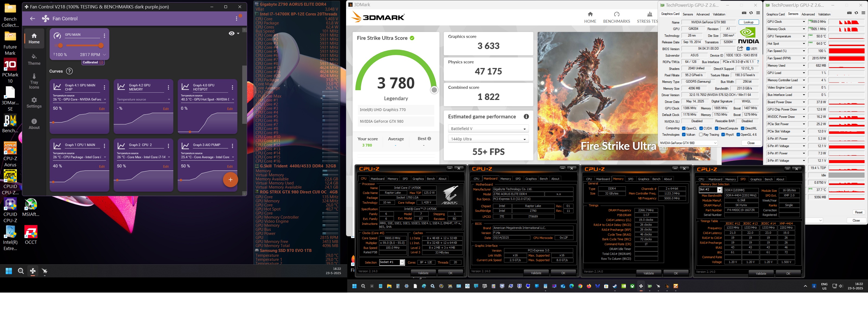This screenshot has height=334, width=868.
Task: Click the Fire Strike Ultra score gauge knob
Action: coord(434,90)
